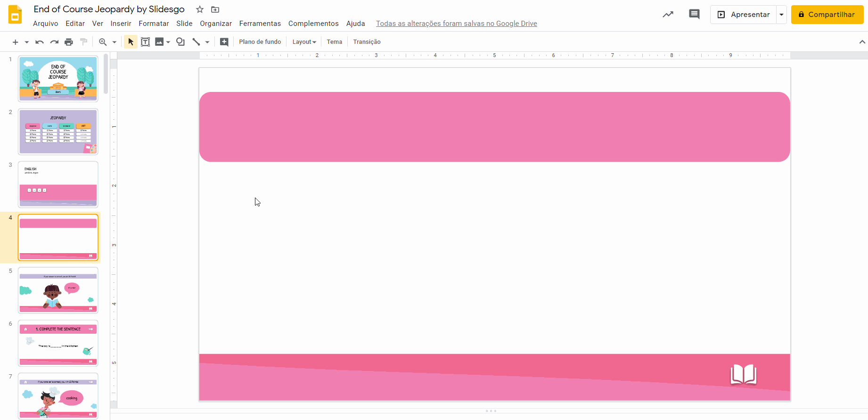This screenshot has height=420, width=868.
Task: Open the Organizar menu
Action: [x=216, y=24]
